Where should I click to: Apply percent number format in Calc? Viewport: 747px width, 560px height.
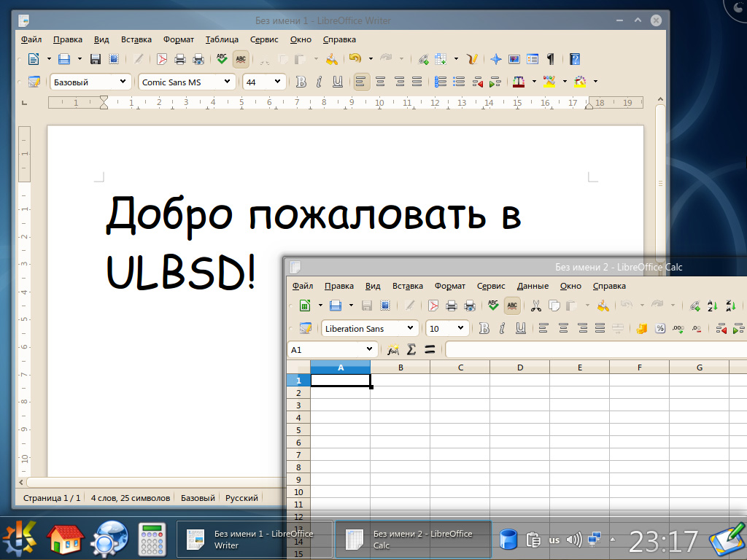pyautogui.click(x=660, y=329)
